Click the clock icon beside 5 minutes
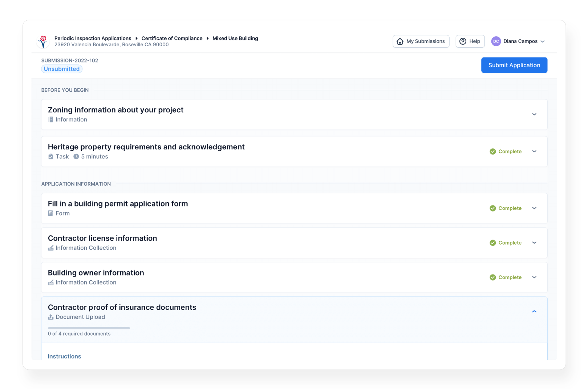 76,157
